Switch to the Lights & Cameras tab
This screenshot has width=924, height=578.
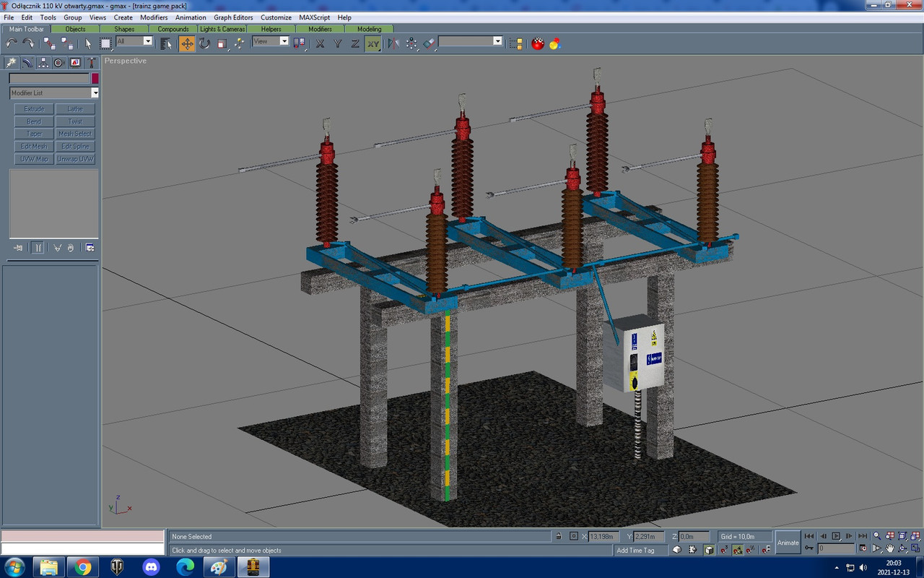222,29
